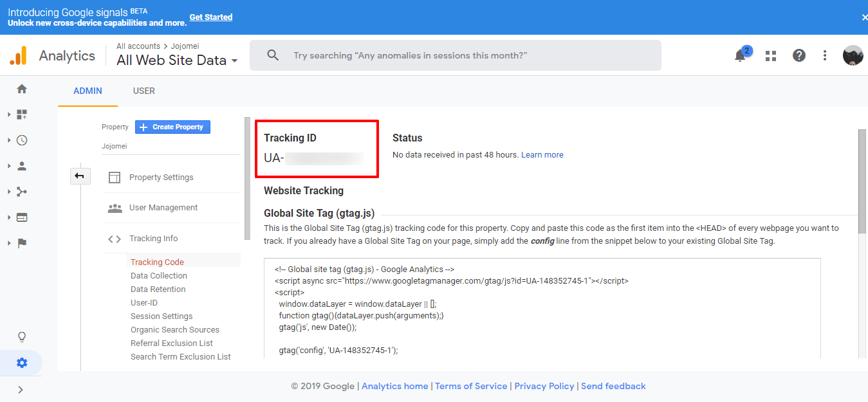Click Get Started link in banner
The height and width of the screenshot is (402, 868).
click(x=211, y=17)
